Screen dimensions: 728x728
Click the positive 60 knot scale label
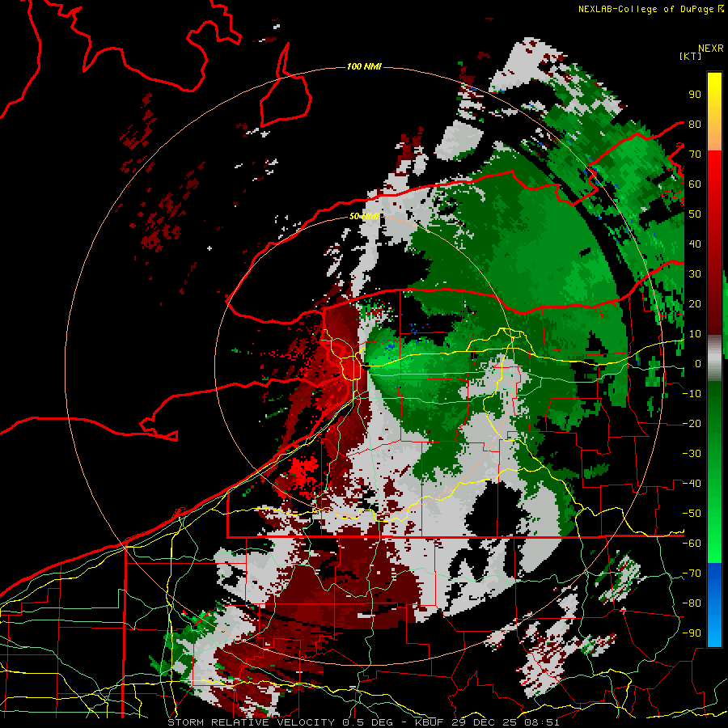pos(695,184)
